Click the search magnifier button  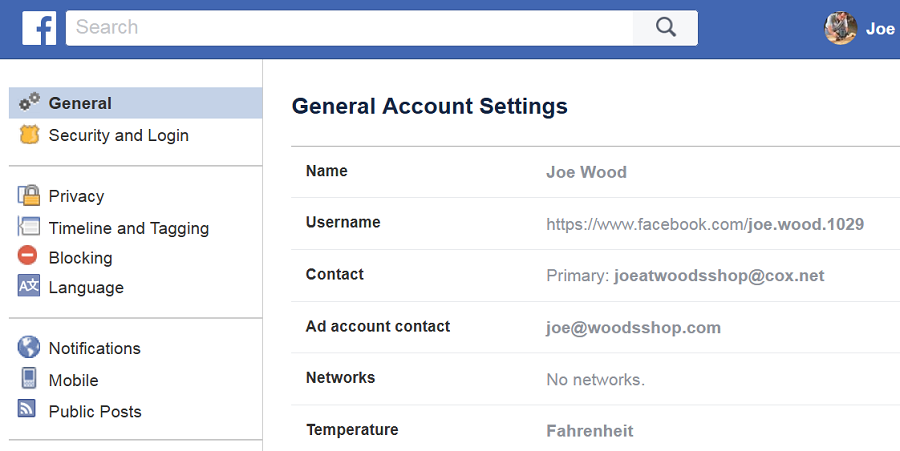coord(666,28)
